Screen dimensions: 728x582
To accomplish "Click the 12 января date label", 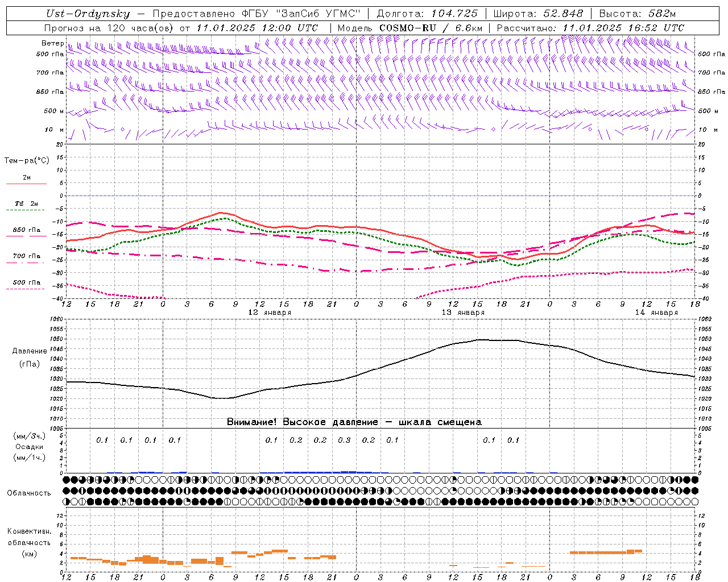I will coord(270,313).
